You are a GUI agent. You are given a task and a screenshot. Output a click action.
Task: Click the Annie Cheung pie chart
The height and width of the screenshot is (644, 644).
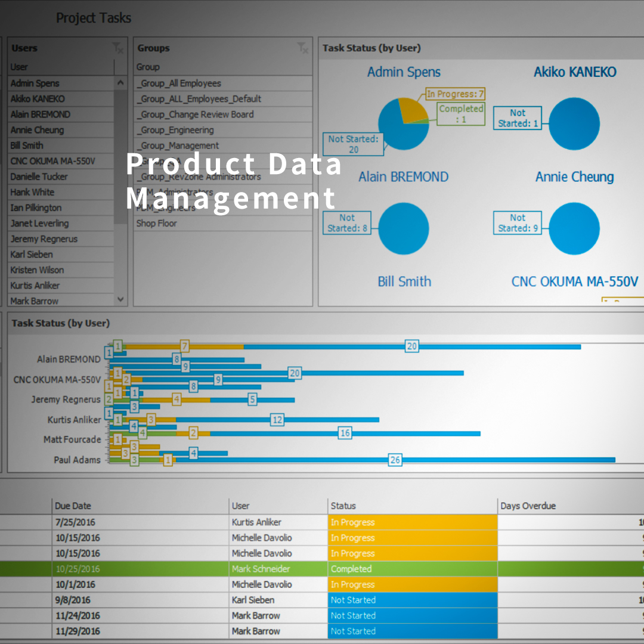574,228
